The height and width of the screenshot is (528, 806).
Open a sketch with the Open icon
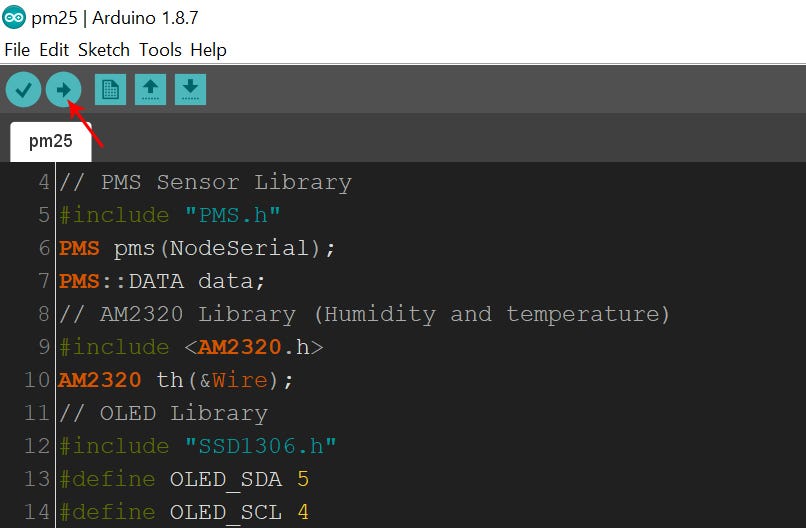150,89
